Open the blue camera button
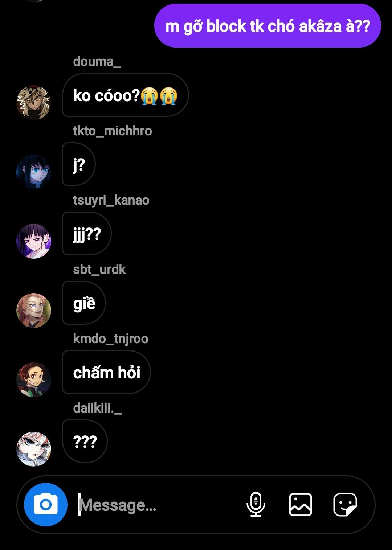Viewport: 392px width, 550px height. click(x=46, y=505)
